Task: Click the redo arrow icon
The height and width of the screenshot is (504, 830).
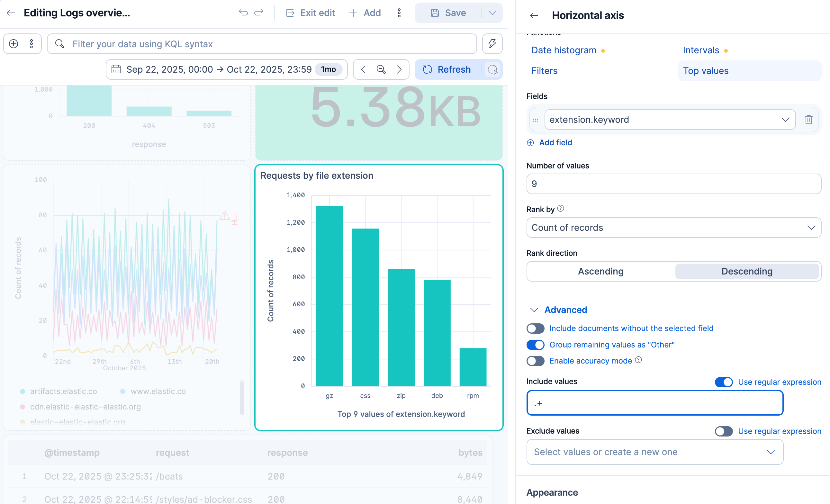Action: (x=259, y=13)
